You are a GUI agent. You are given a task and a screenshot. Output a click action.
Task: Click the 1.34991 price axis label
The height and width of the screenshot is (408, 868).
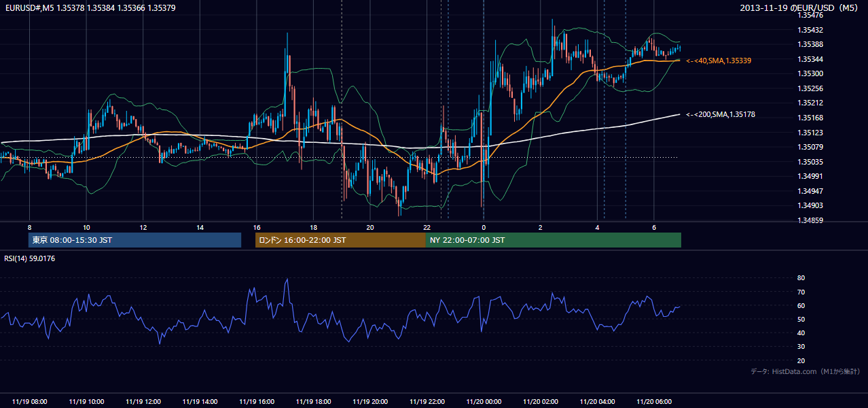pos(810,176)
